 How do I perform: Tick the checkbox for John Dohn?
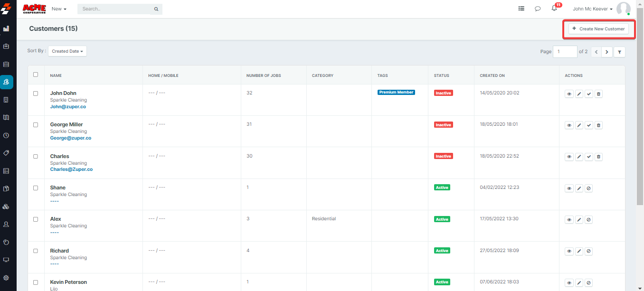[x=36, y=94]
